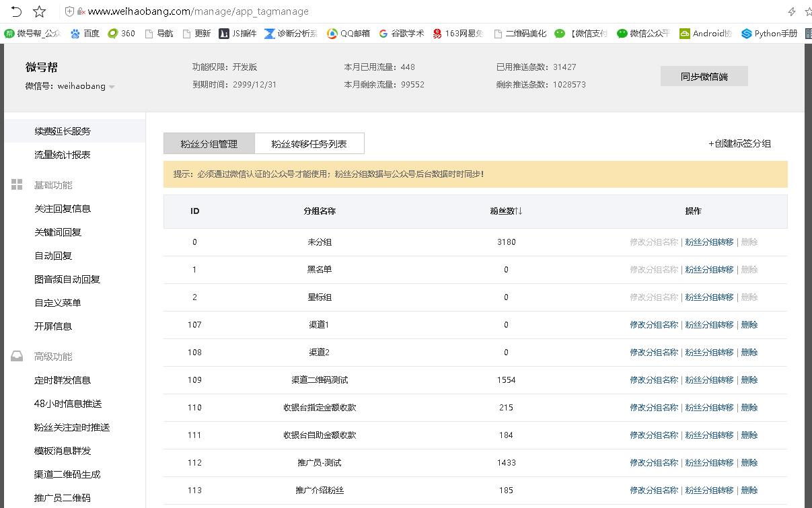
Task: Click the bookmark star icon
Action: [40, 11]
